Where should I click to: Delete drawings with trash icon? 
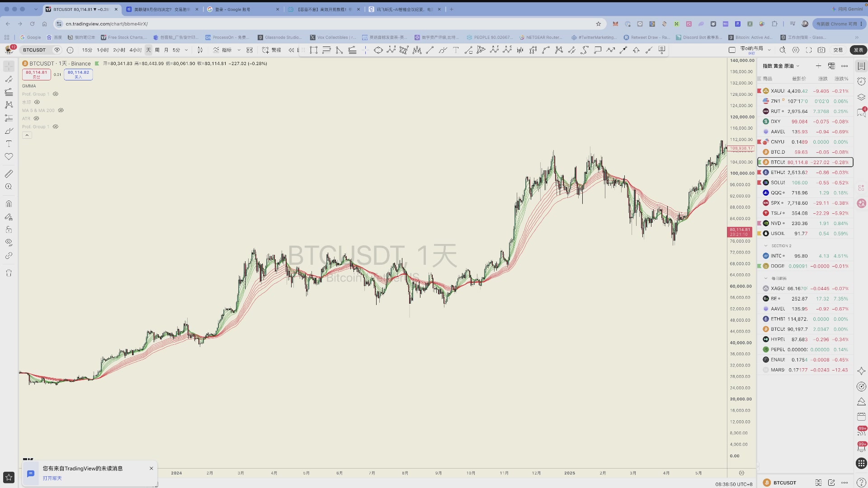tap(9, 273)
